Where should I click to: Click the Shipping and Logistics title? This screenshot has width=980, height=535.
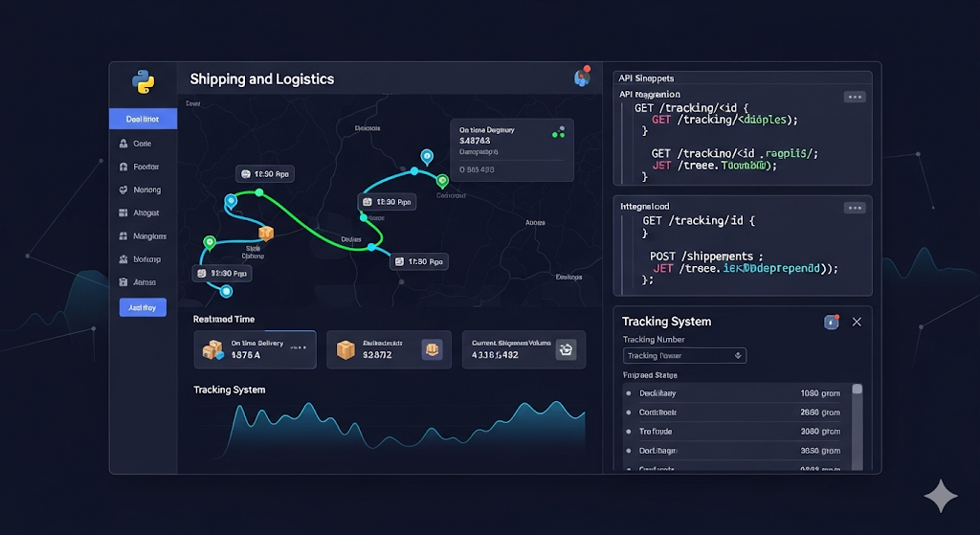tap(262, 79)
